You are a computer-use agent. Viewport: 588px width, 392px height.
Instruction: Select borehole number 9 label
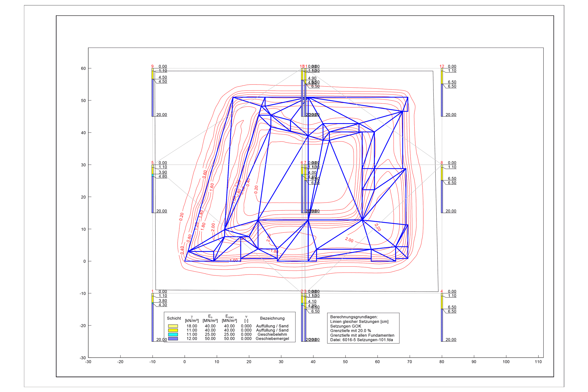pyautogui.click(x=152, y=66)
